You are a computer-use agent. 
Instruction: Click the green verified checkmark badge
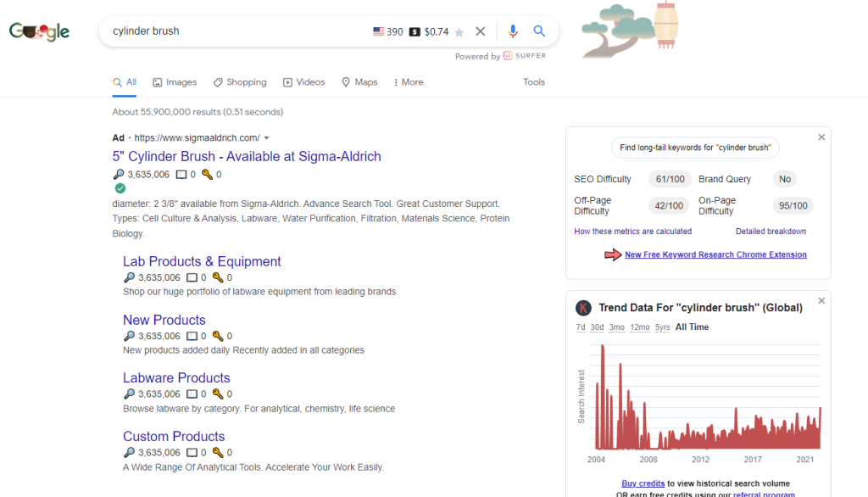pos(120,188)
